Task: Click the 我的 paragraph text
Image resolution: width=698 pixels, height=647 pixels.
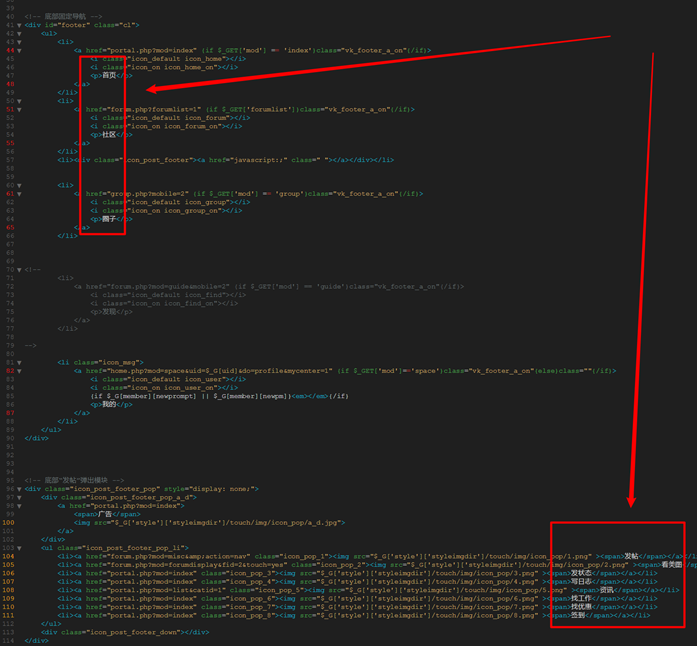Action: (x=109, y=405)
